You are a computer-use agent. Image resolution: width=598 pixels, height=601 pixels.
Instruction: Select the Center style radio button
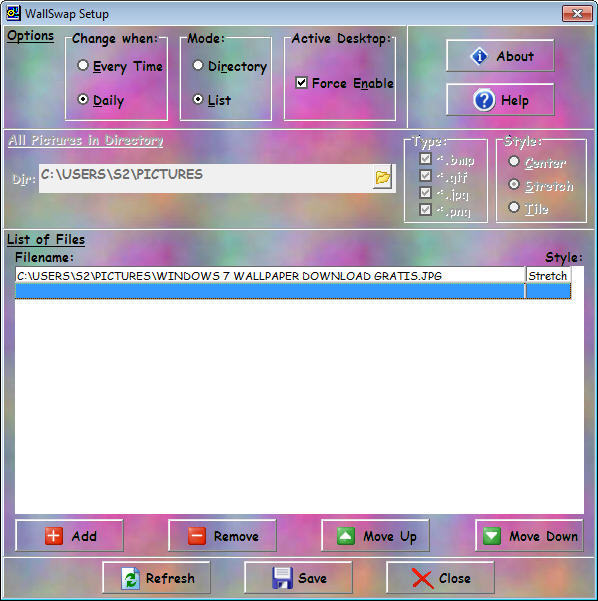[x=514, y=161]
